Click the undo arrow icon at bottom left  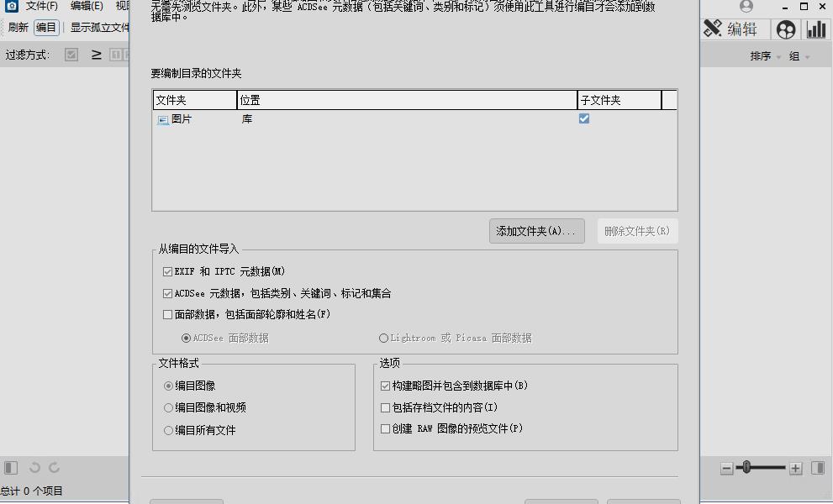(x=34, y=467)
